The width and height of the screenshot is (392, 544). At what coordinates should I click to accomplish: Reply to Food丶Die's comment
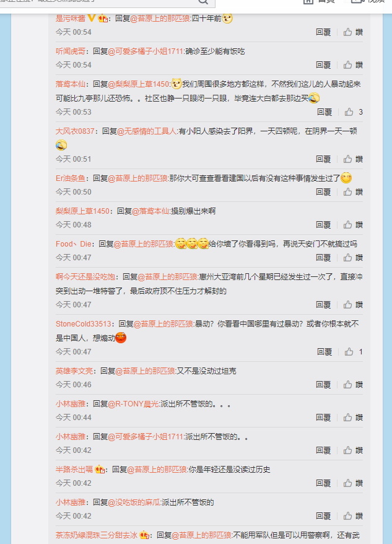coord(323,257)
